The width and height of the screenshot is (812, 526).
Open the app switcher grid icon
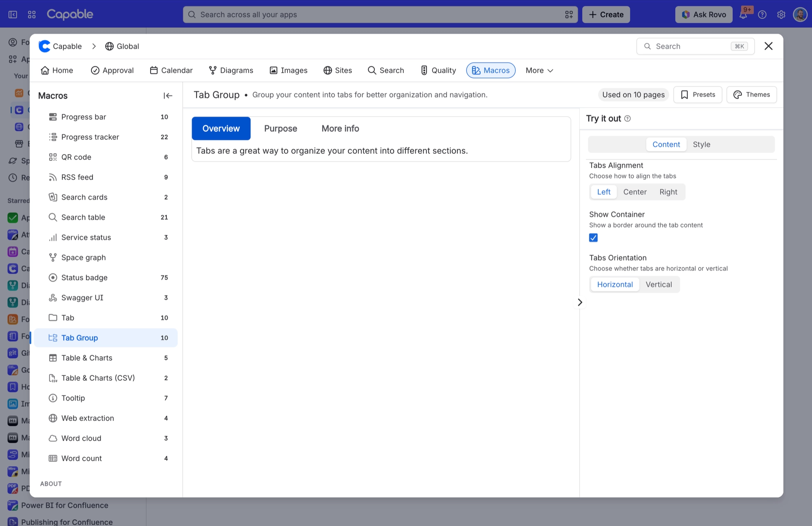click(32, 15)
